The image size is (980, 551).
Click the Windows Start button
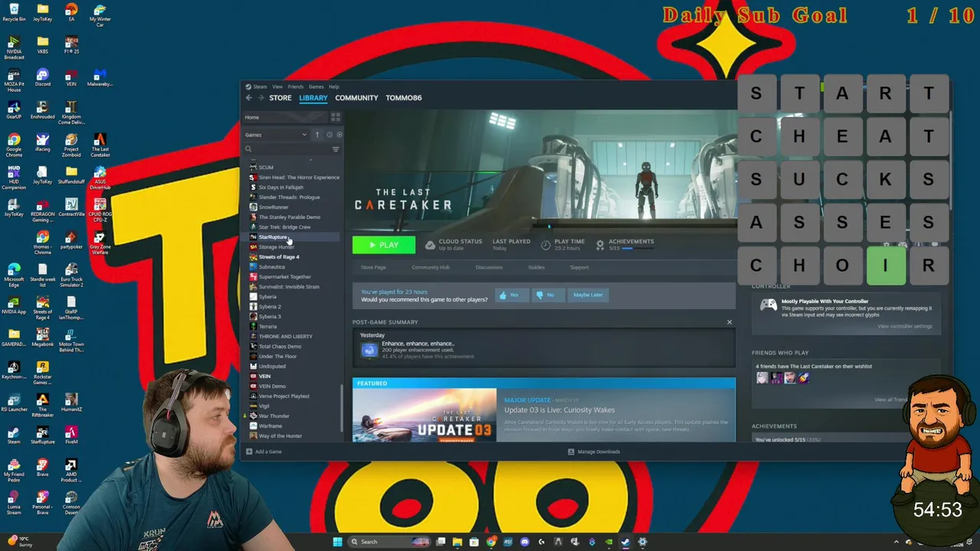[337, 542]
